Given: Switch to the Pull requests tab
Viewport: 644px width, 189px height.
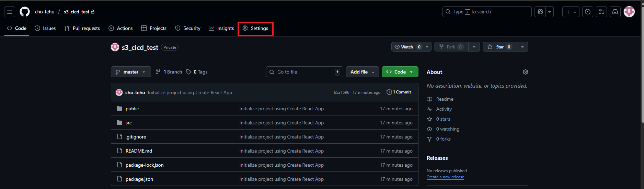Looking at the screenshot, I should 82,28.
